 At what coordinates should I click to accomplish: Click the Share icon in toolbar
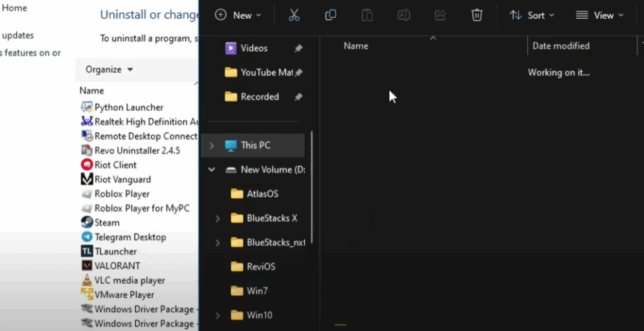point(440,15)
